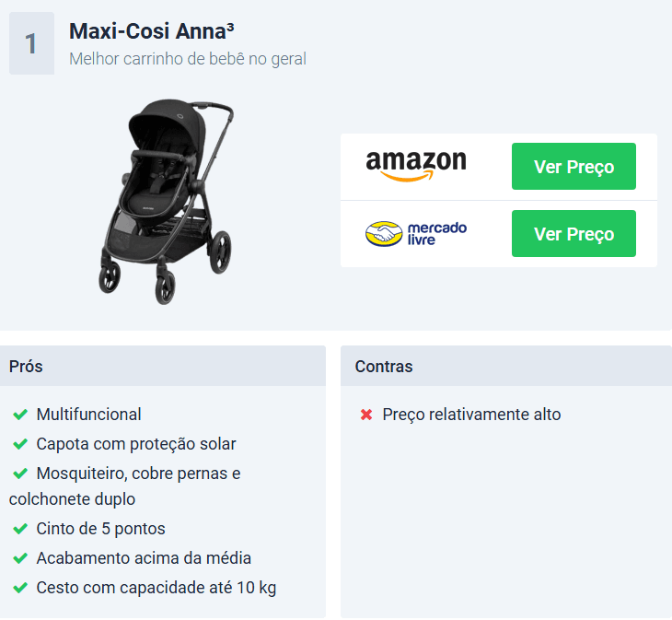
Task: Click the text Cesto com capacidade até 10 kg
Action: click(x=156, y=588)
